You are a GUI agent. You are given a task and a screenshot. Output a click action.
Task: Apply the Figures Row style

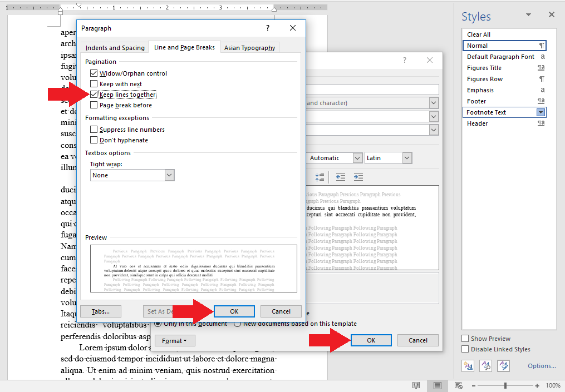[504, 79]
